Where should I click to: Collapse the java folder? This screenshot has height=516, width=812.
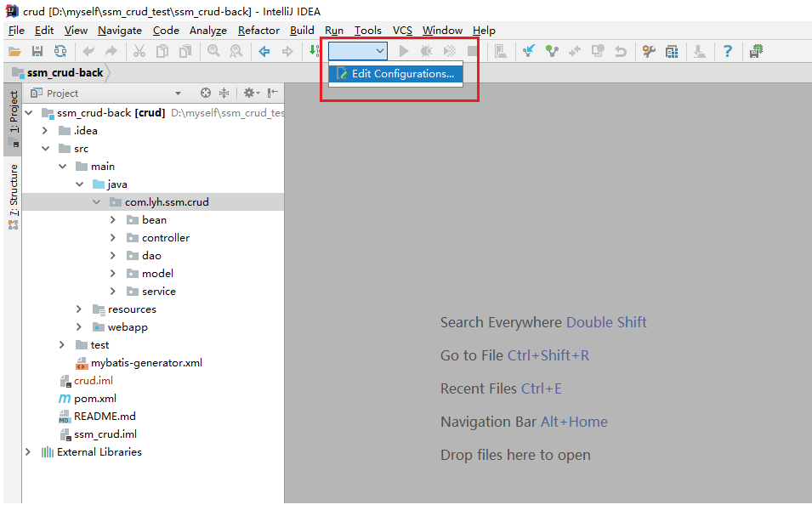(80, 184)
